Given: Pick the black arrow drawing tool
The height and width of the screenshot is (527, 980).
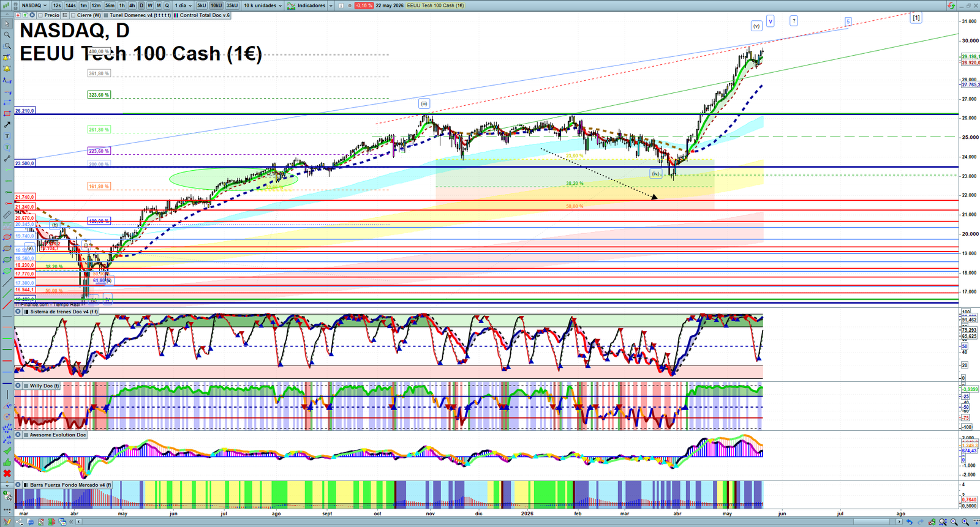Looking at the screenshot, I should pyautogui.click(x=7, y=124).
